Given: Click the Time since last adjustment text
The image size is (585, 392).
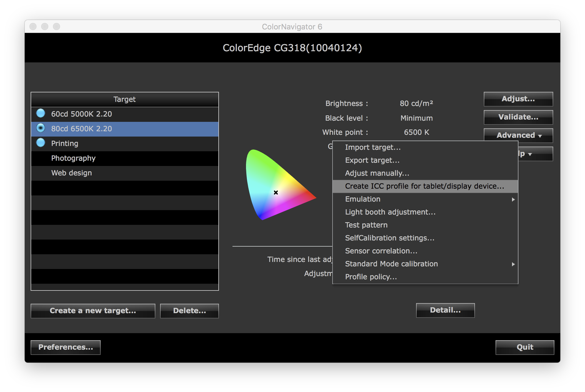Looking at the screenshot, I should [x=300, y=259].
